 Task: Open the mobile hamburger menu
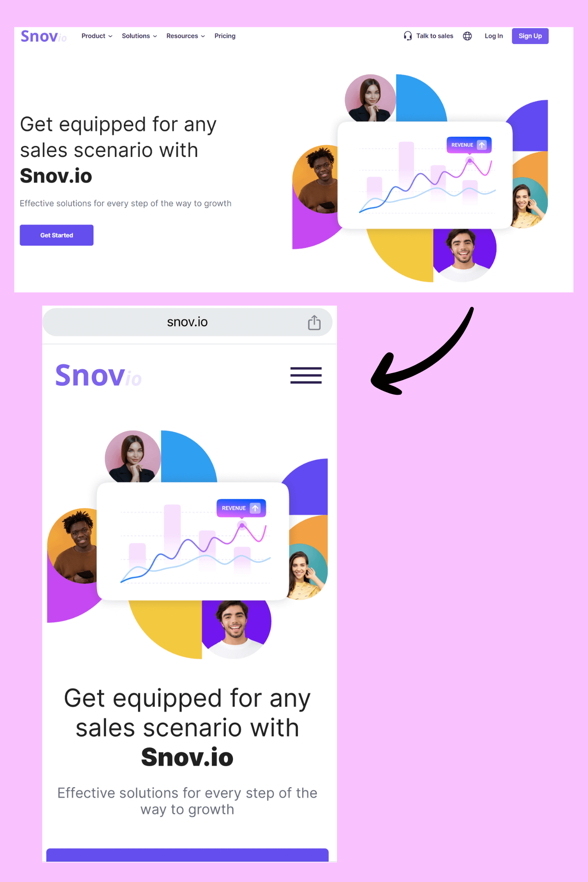(306, 375)
